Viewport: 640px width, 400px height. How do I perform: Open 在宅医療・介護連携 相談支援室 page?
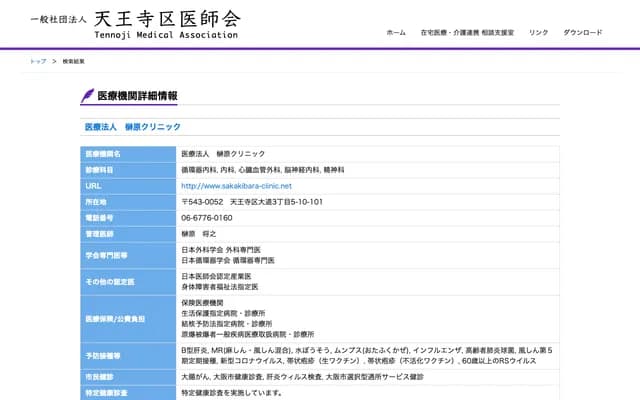tap(468, 32)
